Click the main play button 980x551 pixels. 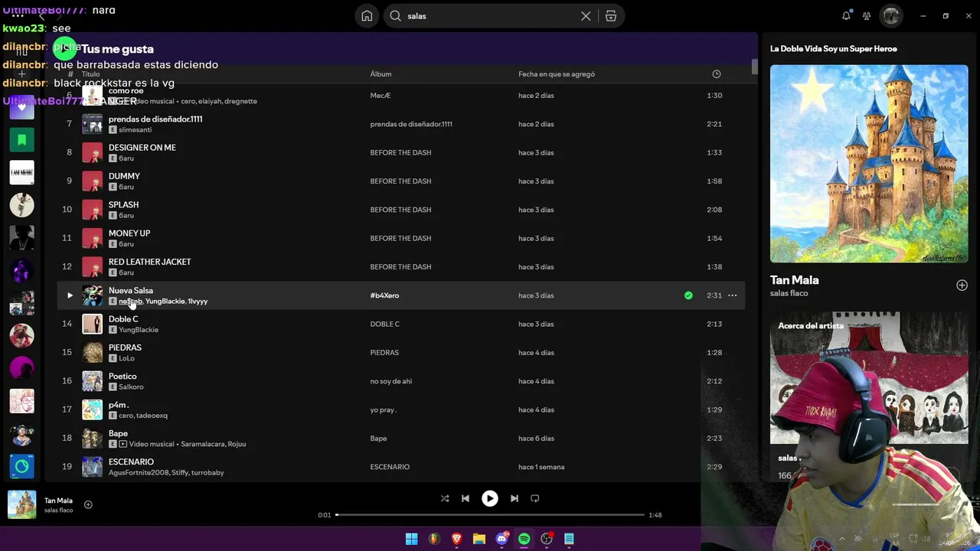pos(489,498)
